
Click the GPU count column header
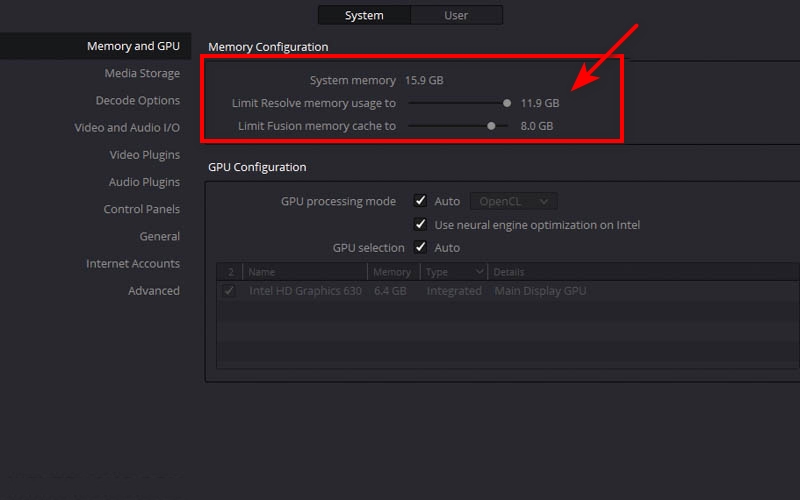coord(230,272)
